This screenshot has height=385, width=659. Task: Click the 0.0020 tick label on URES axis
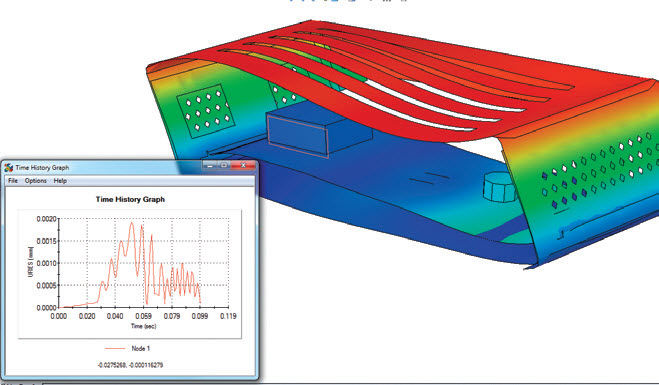coord(46,219)
